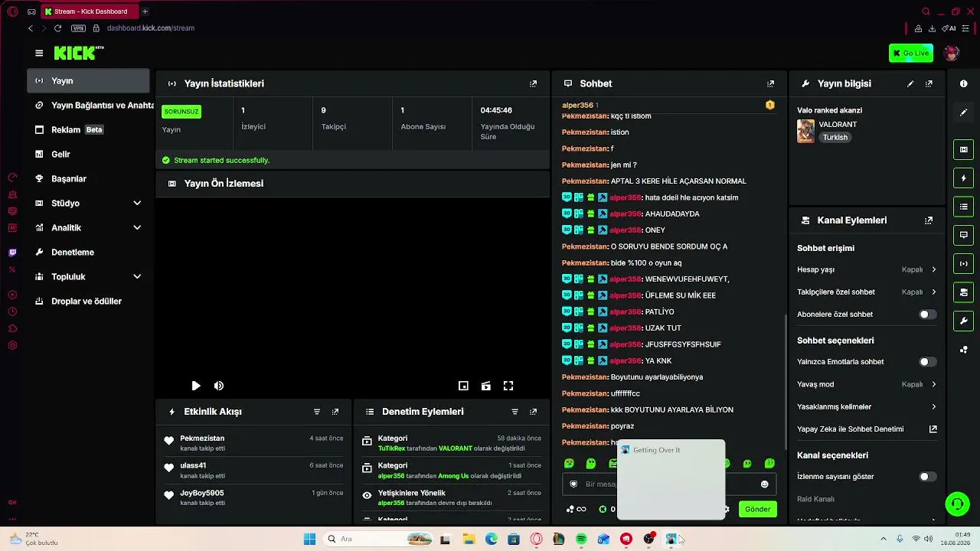Open the Kick logo home link
The width and height of the screenshot is (980, 551).
[79, 53]
